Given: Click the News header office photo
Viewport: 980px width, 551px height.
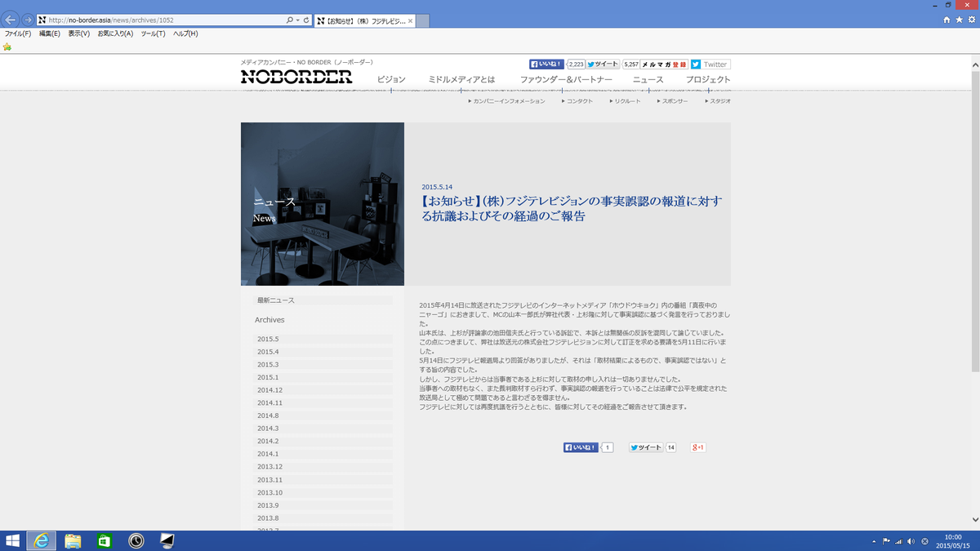Looking at the screenshot, I should 323,204.
